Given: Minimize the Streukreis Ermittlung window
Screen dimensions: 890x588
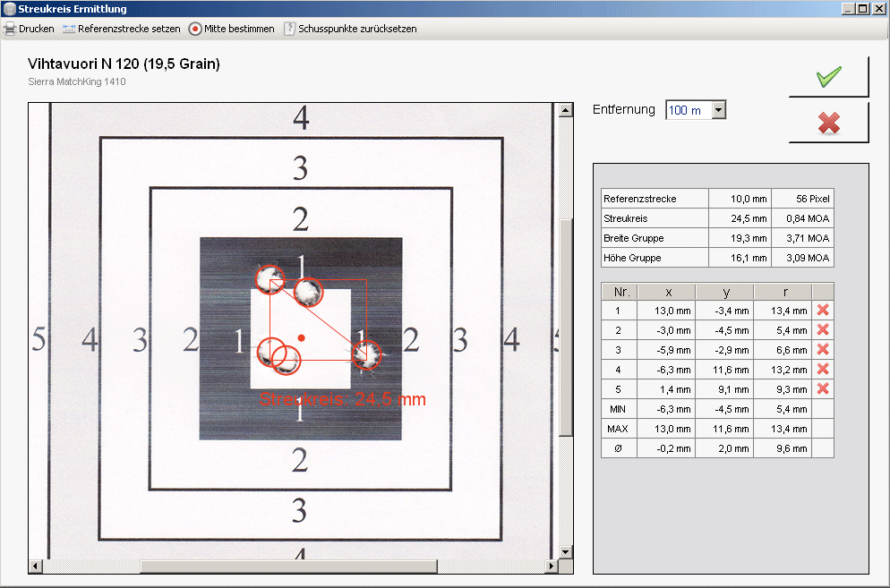Looking at the screenshot, I should pos(848,9).
